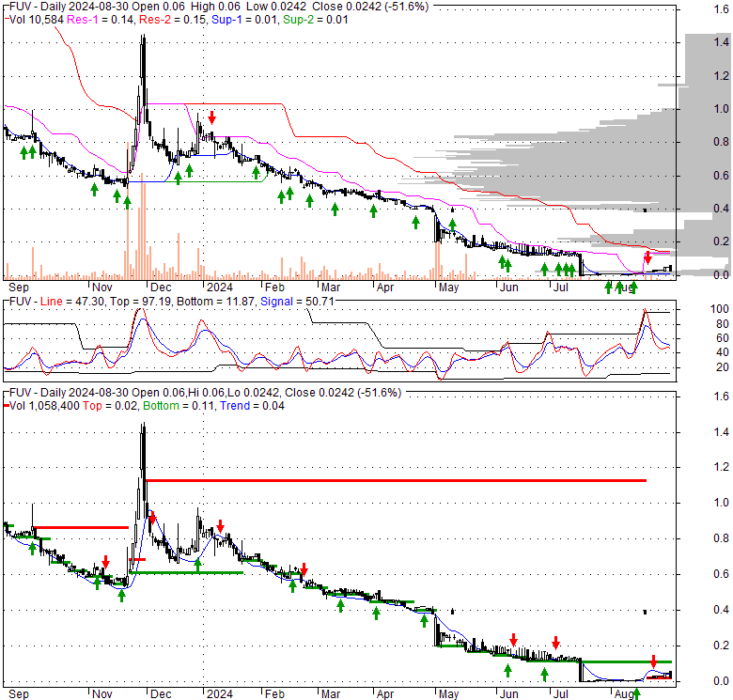Click the Vol 1,058,400 label in the bottom chart
Image resolution: width=733 pixels, height=700 pixels.
(x=44, y=406)
